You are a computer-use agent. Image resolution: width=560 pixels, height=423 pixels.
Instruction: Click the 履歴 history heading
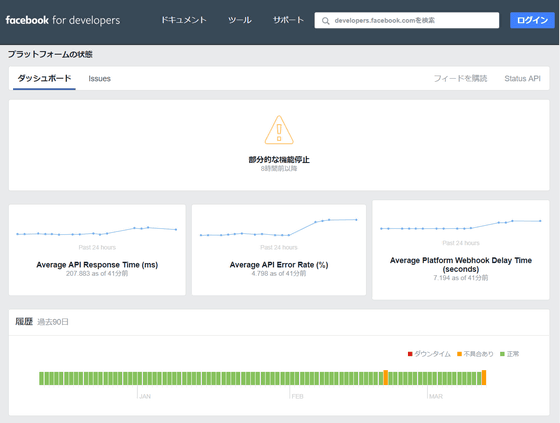[24, 322]
